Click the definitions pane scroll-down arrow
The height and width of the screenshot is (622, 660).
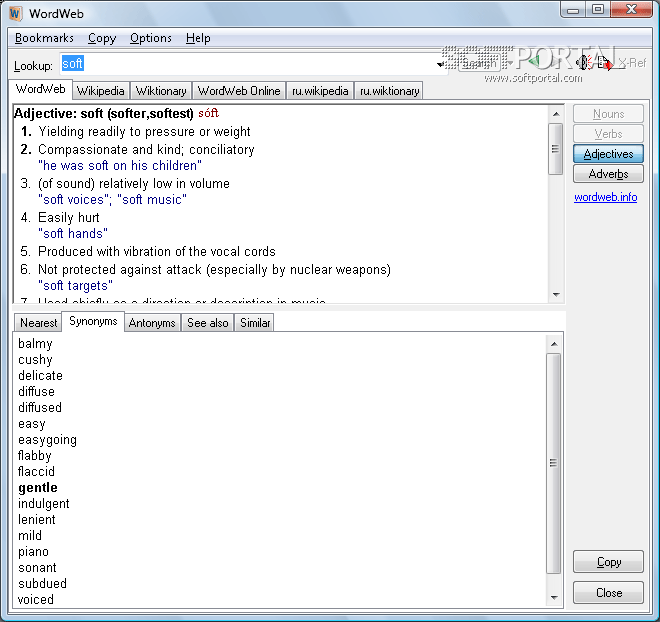coord(556,295)
